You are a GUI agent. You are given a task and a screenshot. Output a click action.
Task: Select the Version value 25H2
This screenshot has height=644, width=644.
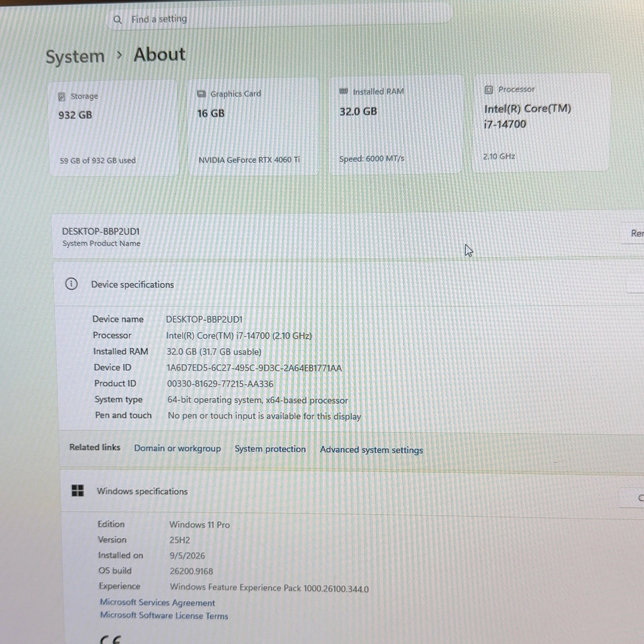point(180,540)
